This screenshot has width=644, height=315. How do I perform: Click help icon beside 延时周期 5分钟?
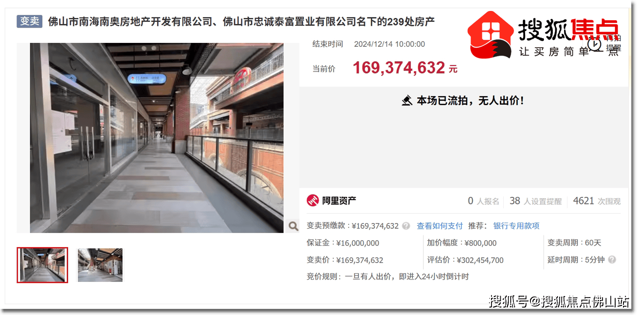(x=612, y=259)
